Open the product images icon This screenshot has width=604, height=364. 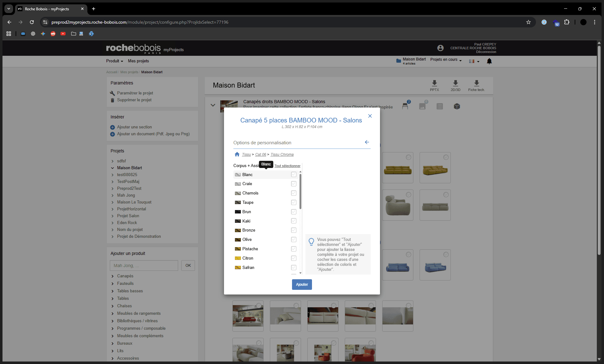pos(422,106)
